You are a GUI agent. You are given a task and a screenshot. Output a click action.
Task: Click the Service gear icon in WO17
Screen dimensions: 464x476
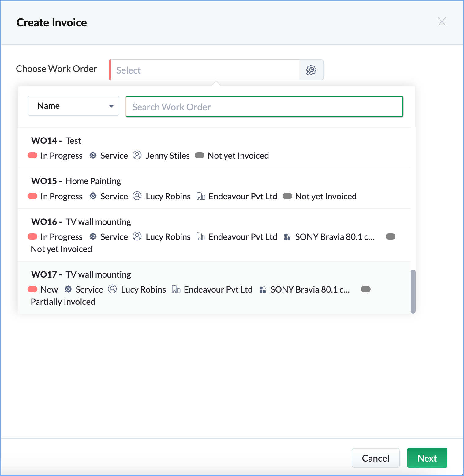pos(68,289)
